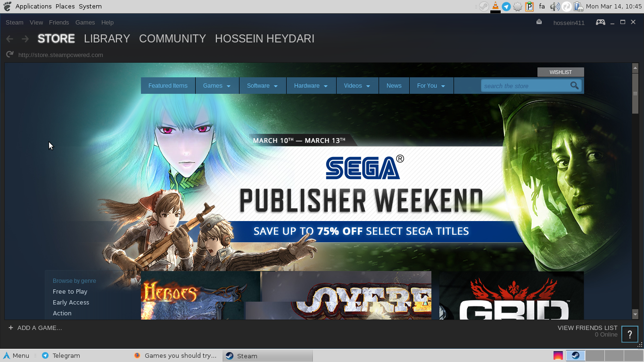The height and width of the screenshot is (362, 644).
Task: Open the GRID game thumbnail
Action: click(x=512, y=296)
